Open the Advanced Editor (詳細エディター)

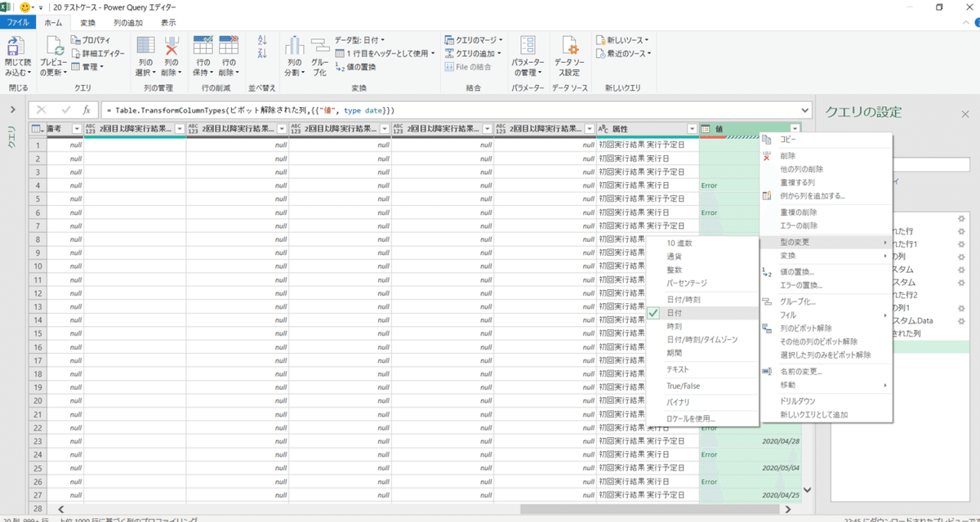(98, 53)
